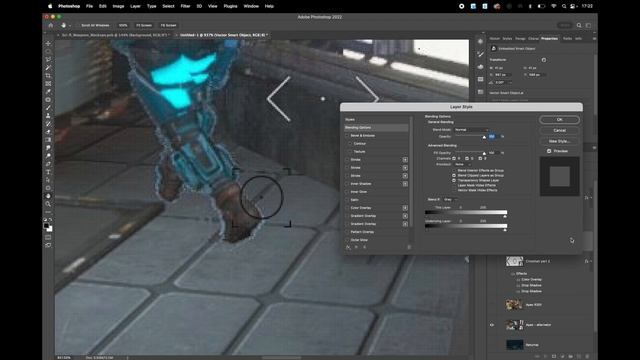This screenshot has height=360, width=640.
Task: Select the Move tool
Action: [x=48, y=43]
